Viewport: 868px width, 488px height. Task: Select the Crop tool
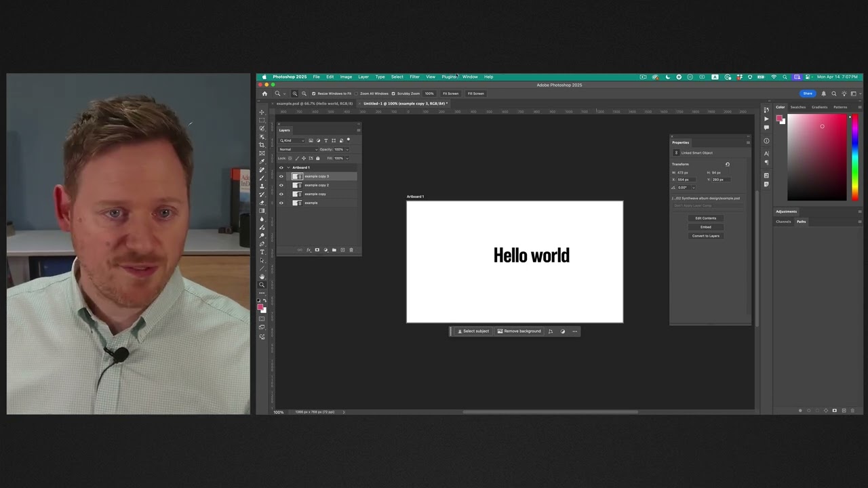click(262, 145)
